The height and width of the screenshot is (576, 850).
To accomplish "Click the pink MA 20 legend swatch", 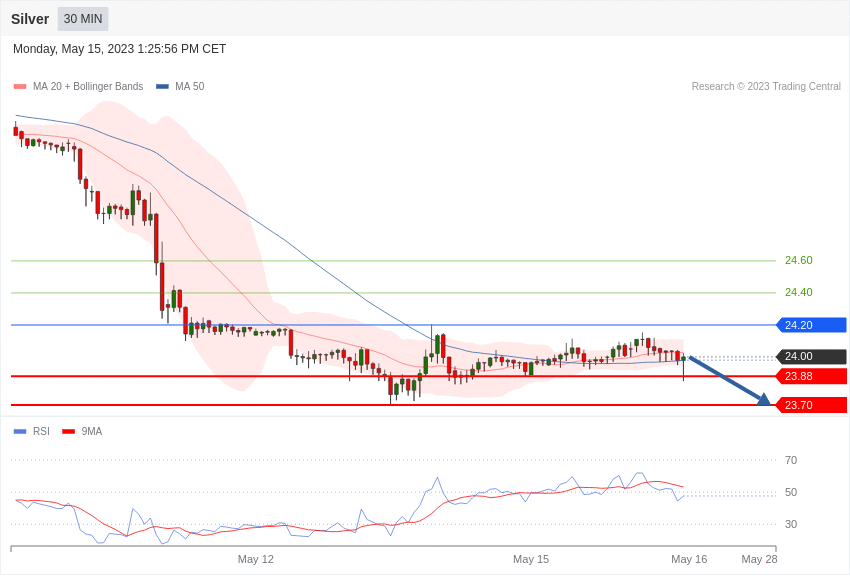I will point(20,87).
